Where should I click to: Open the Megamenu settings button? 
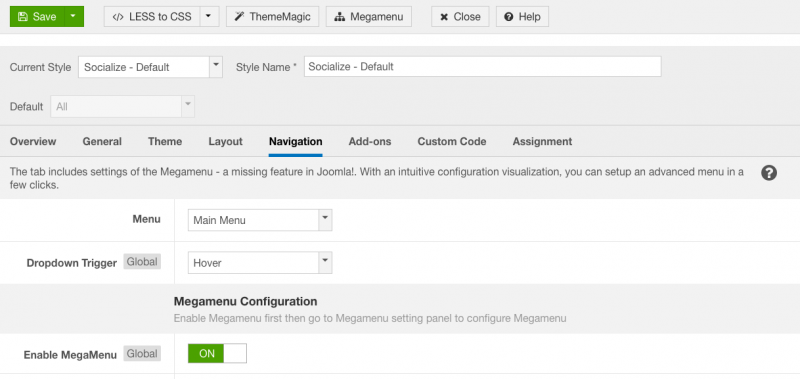pyautogui.click(x=369, y=17)
